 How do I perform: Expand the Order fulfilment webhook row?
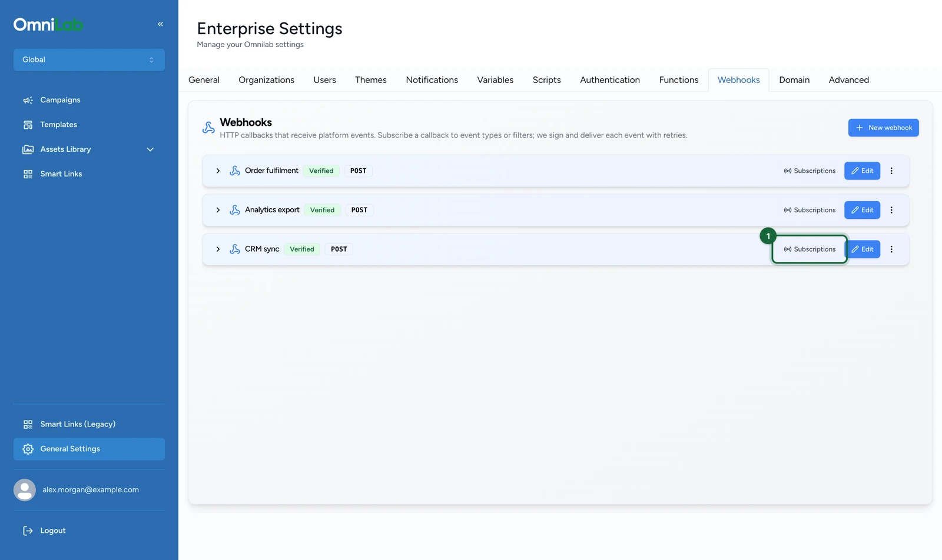218,171
